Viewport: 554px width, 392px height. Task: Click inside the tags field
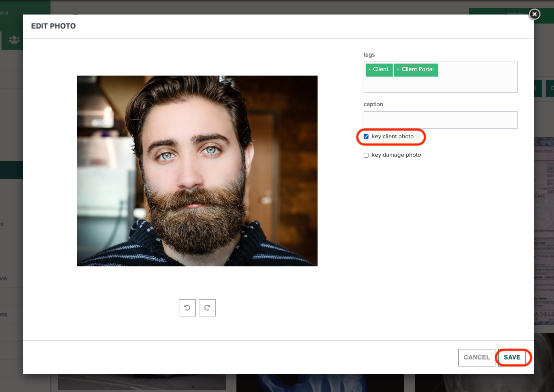tap(441, 77)
